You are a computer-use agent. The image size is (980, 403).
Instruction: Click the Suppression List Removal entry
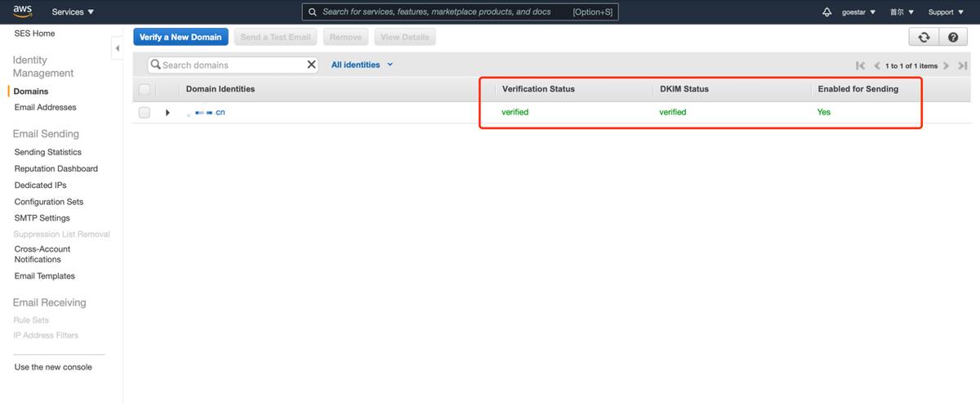point(62,234)
